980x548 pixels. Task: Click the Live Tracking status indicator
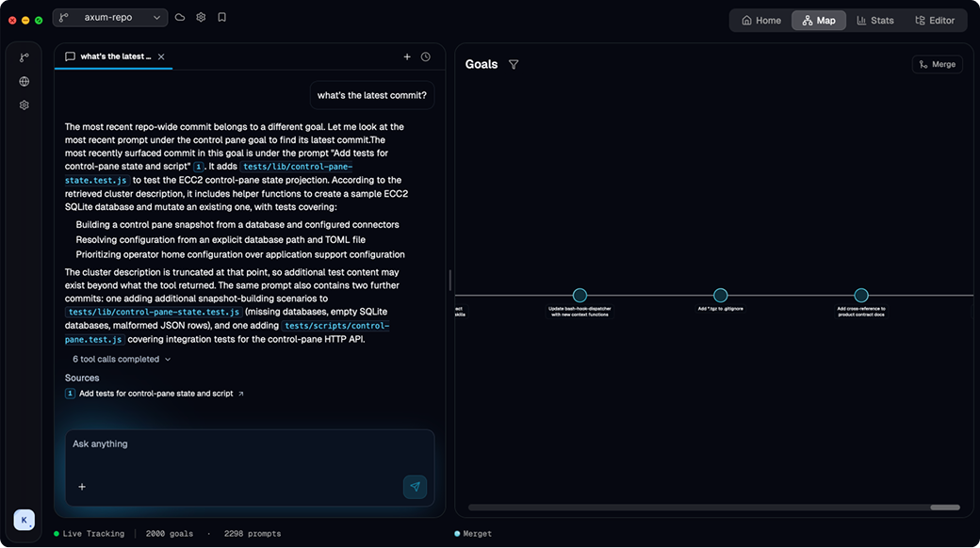(89, 534)
